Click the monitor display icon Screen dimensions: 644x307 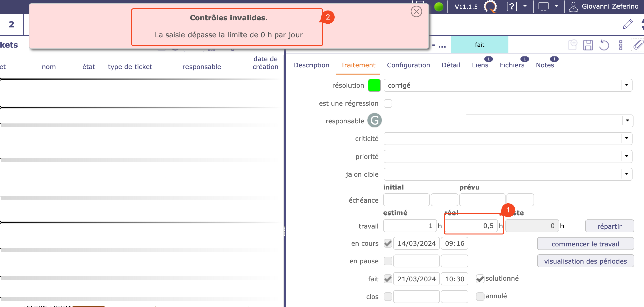click(x=543, y=7)
